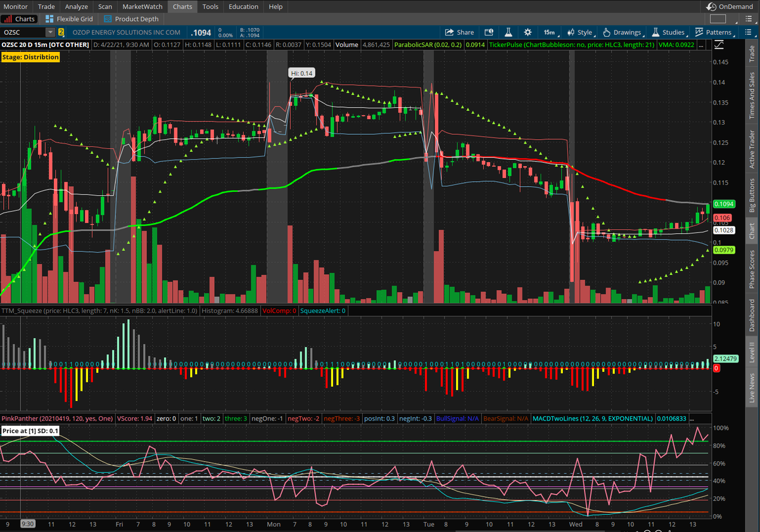Screen dimensions: 760x532
Task: Toggle the Trade sidebar panel
Action: (752, 54)
